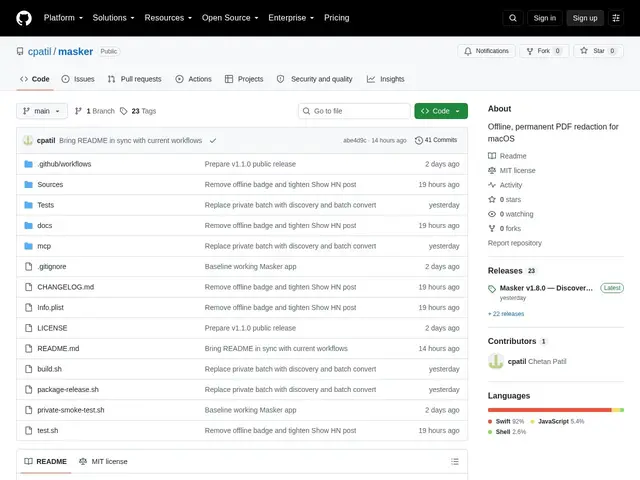
Task: Click the Sources folder icon
Action: [28, 184]
